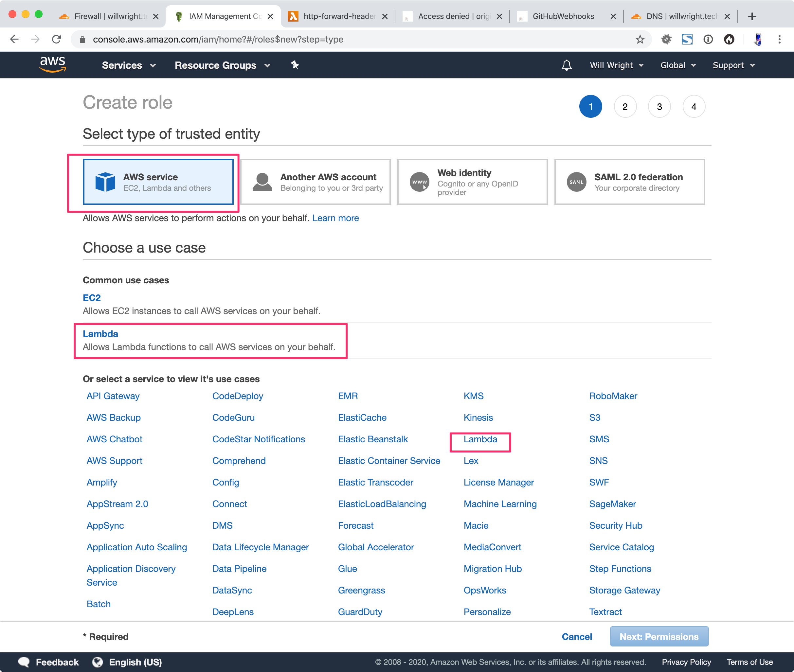The height and width of the screenshot is (672, 794).
Task: Switch to the DNS willwright.tech tab
Action: pos(681,16)
